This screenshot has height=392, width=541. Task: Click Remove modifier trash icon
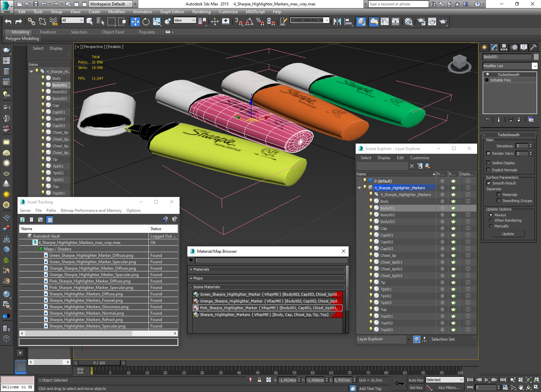click(519, 119)
